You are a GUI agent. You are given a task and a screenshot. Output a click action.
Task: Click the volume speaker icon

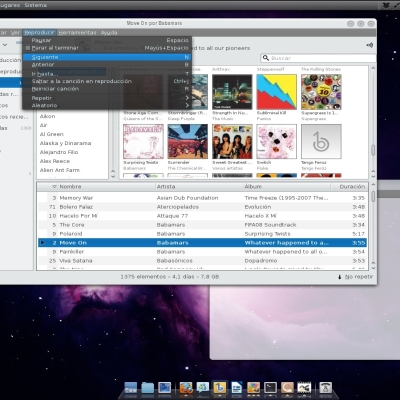[369, 45]
